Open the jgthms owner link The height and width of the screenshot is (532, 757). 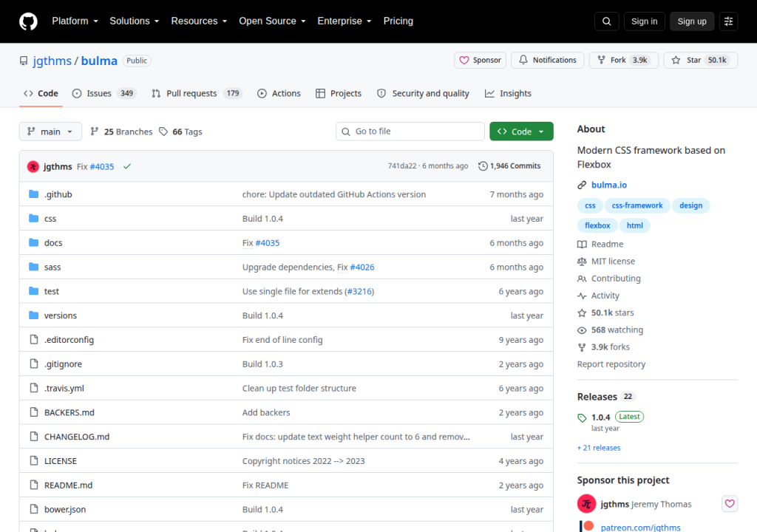pyautogui.click(x=52, y=61)
